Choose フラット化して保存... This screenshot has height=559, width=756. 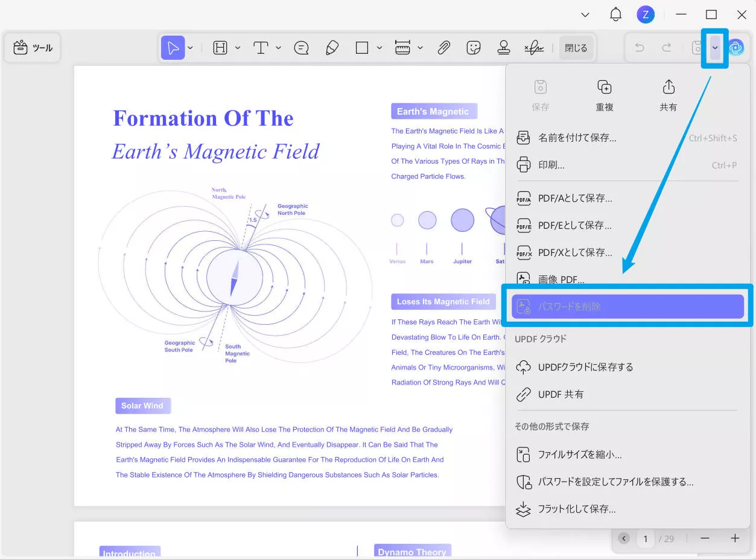626,509
